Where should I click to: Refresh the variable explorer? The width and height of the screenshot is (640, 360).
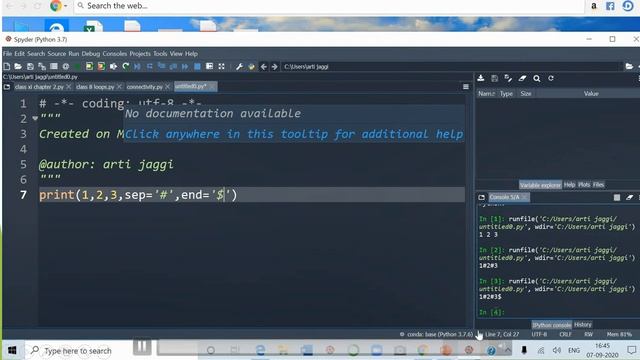(551, 78)
